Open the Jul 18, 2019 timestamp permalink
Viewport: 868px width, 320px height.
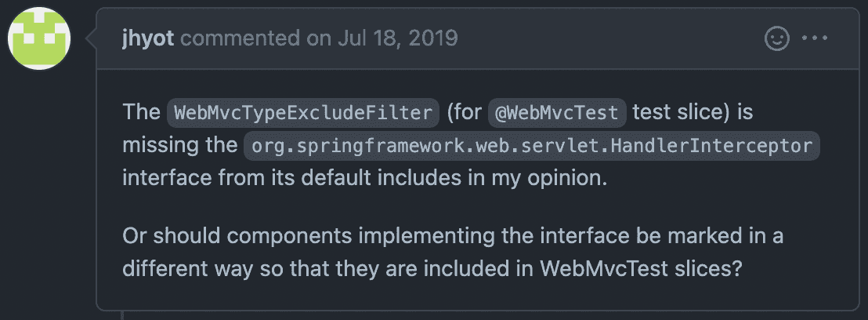point(397,38)
